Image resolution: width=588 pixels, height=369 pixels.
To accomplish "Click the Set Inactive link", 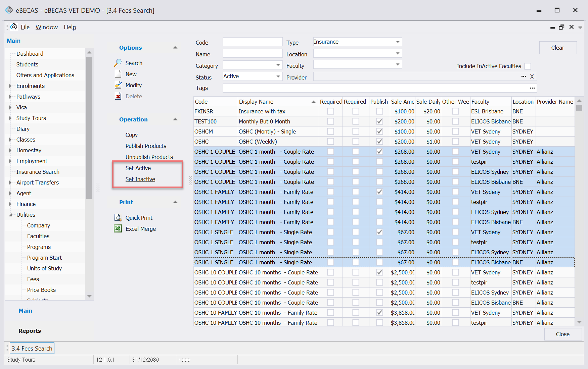I will tap(140, 179).
